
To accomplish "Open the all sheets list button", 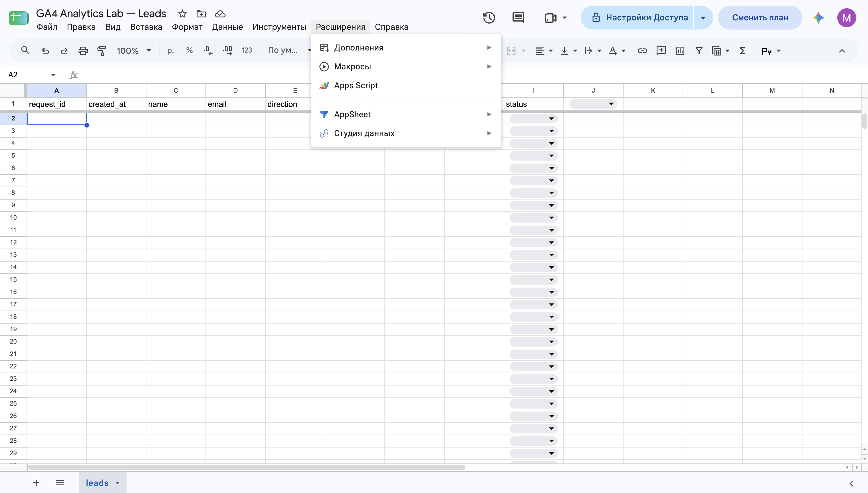I will 60,483.
